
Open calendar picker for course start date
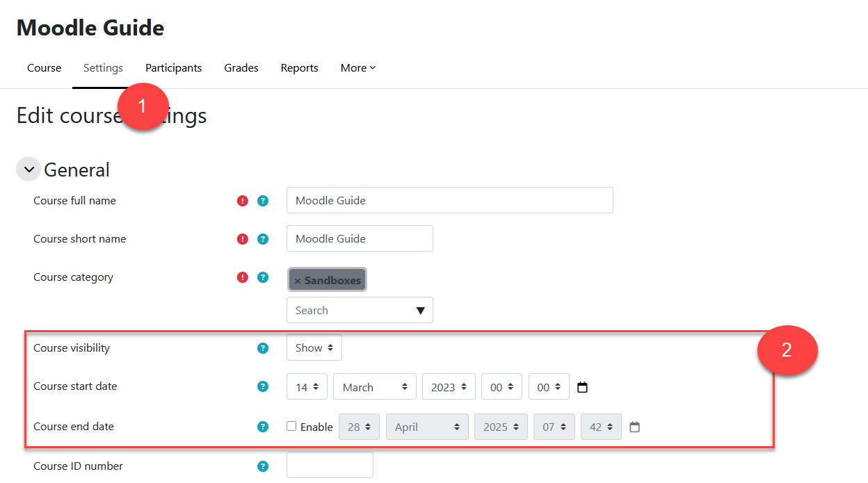point(583,387)
